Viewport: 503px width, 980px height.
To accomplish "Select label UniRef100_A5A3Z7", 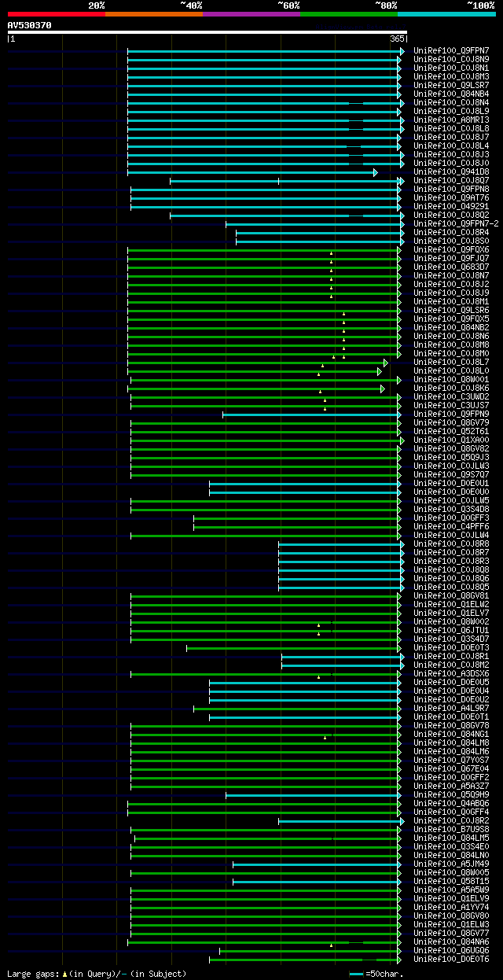I will pyautogui.click(x=451, y=787).
